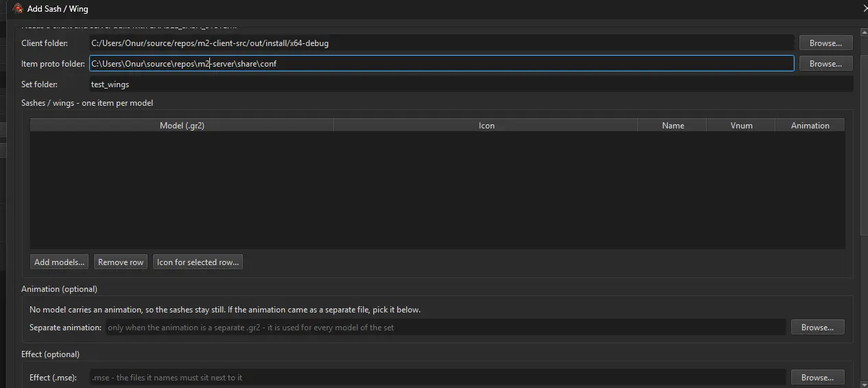Screen dimensions: 868x388
Task: Click the 'Set folder:' label
Action: 40,84
